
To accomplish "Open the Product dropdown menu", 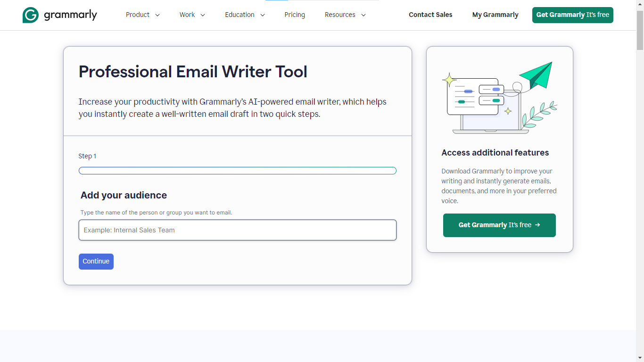I will click(143, 15).
